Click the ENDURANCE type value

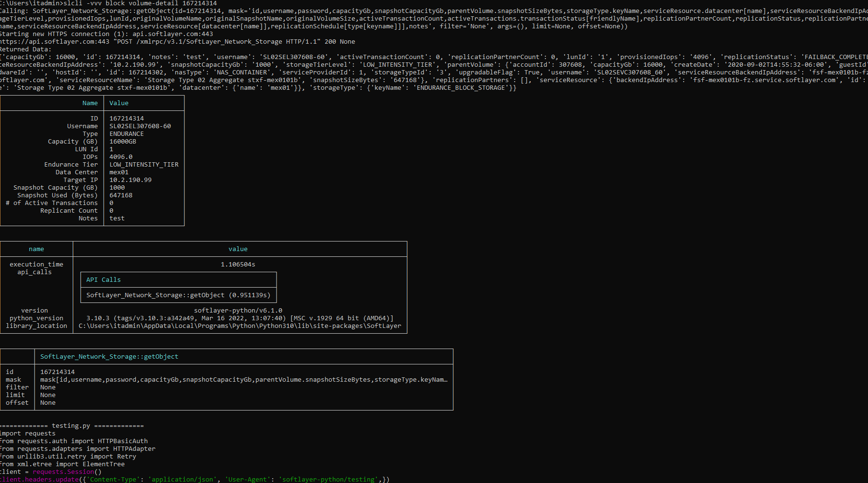(x=127, y=134)
